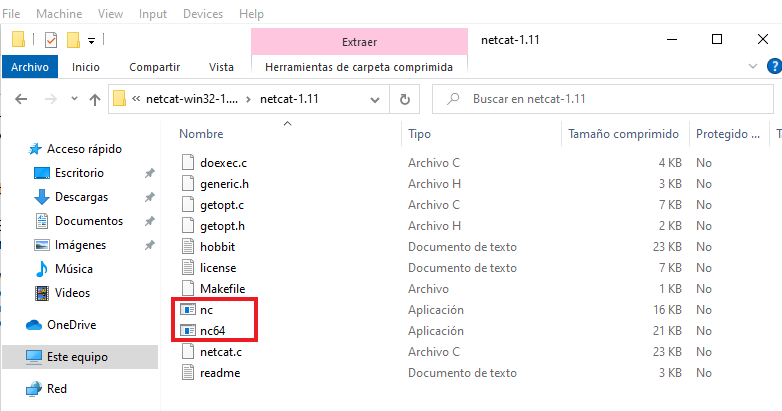Sort by Tamaño comprimido column header

[x=625, y=134]
